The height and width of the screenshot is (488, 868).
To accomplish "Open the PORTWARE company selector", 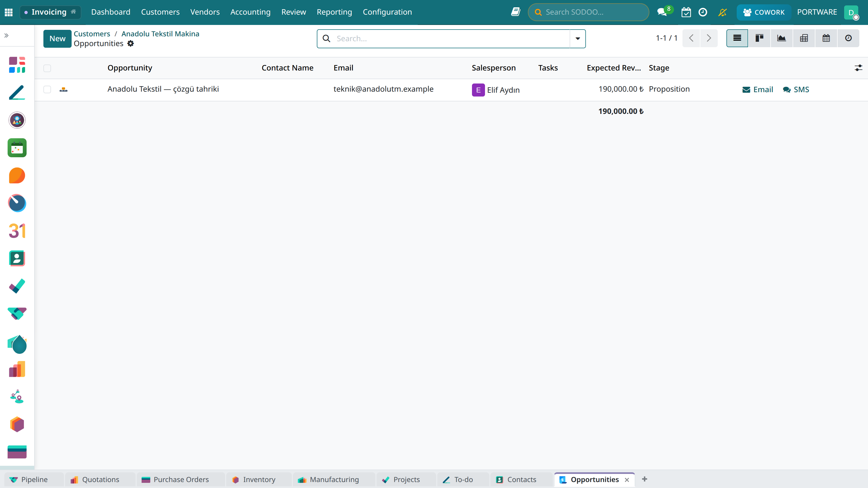I will point(817,12).
